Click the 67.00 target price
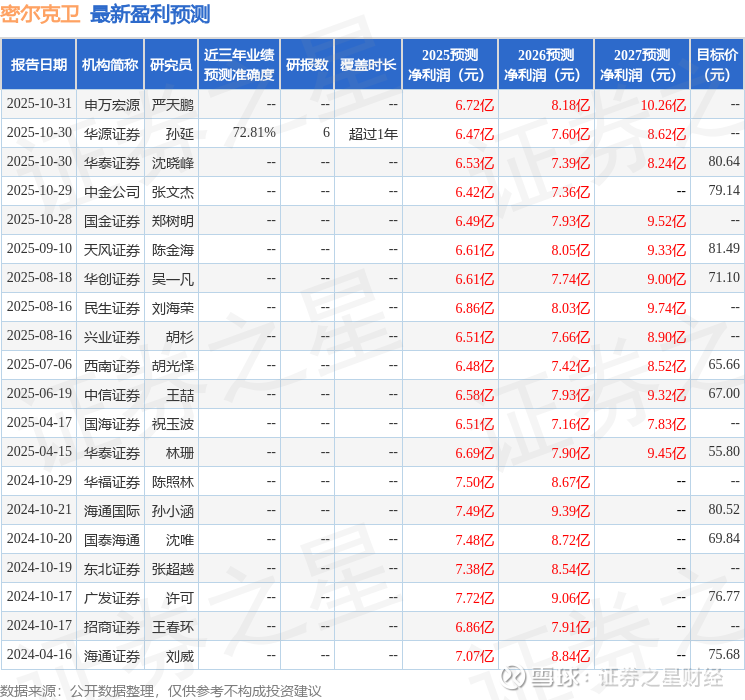745x700 pixels. (x=724, y=393)
